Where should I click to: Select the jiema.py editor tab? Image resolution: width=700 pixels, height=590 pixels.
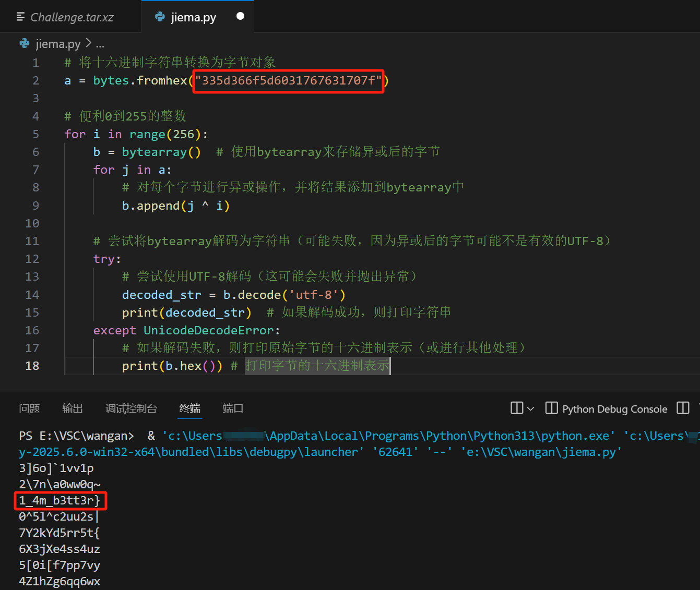(193, 17)
